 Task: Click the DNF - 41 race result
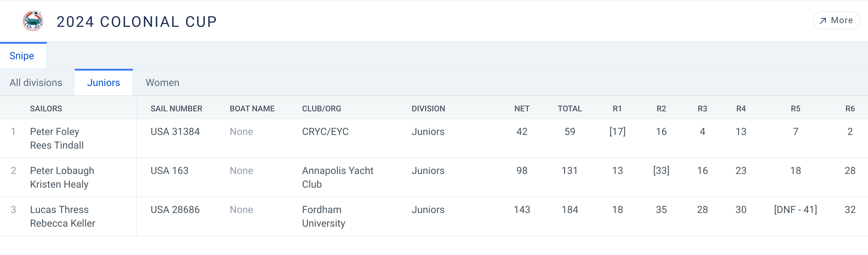795,210
